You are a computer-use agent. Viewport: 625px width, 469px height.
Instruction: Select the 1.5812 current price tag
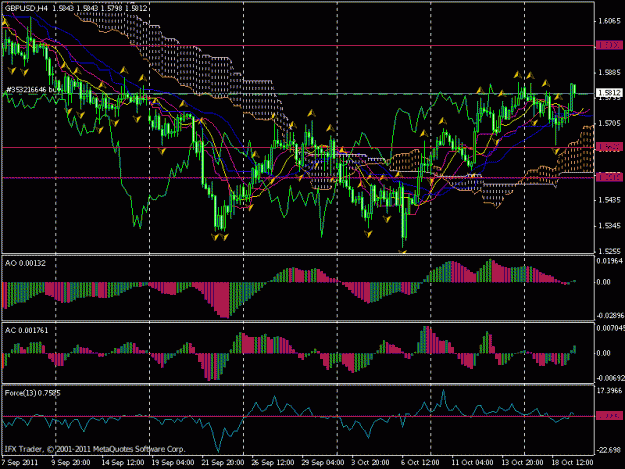coord(609,93)
